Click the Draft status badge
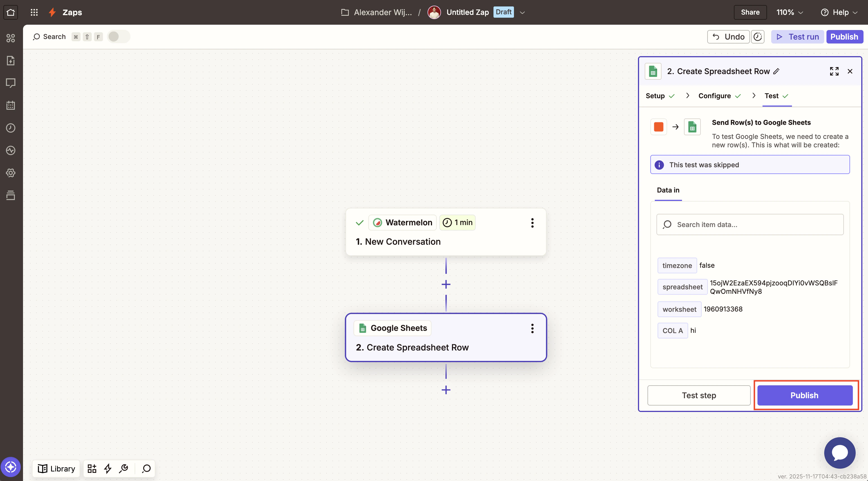 click(503, 12)
